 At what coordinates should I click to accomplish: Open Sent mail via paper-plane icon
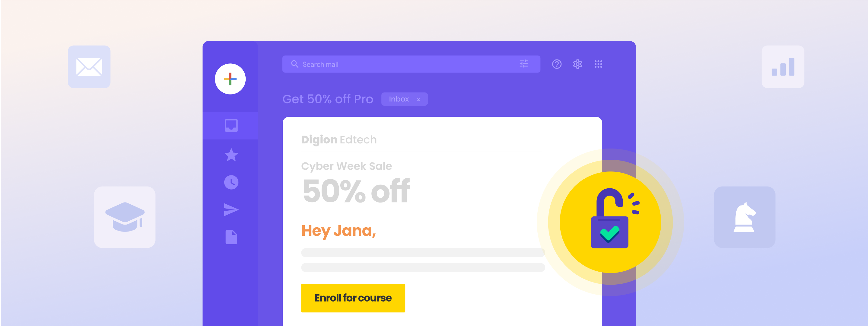231,209
